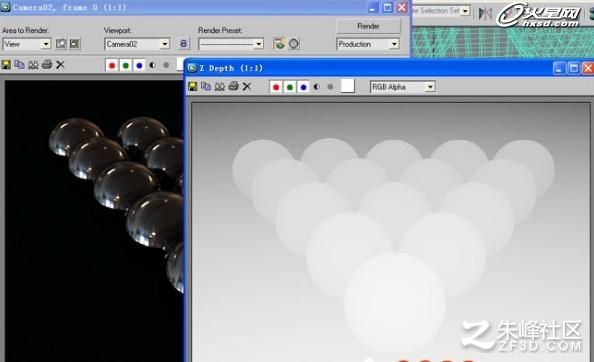This screenshot has width=594, height=362.
Task: Click the lock viewport icon beside Camera02
Action: (x=183, y=44)
